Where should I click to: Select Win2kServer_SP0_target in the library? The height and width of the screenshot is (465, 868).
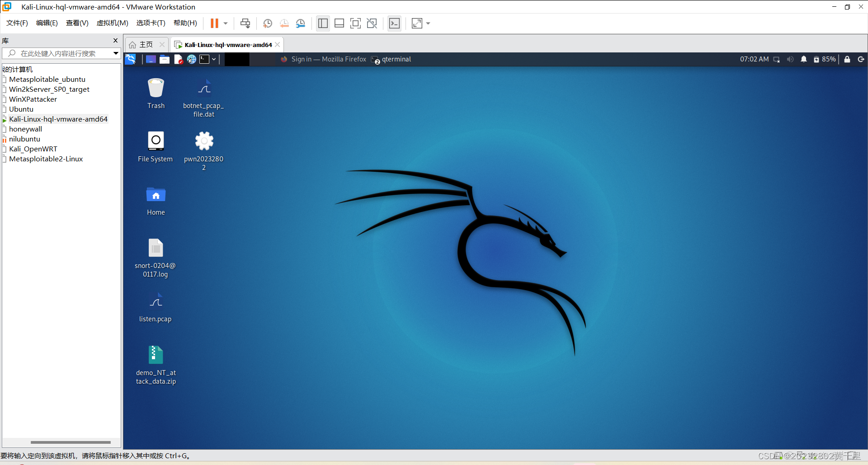49,89
